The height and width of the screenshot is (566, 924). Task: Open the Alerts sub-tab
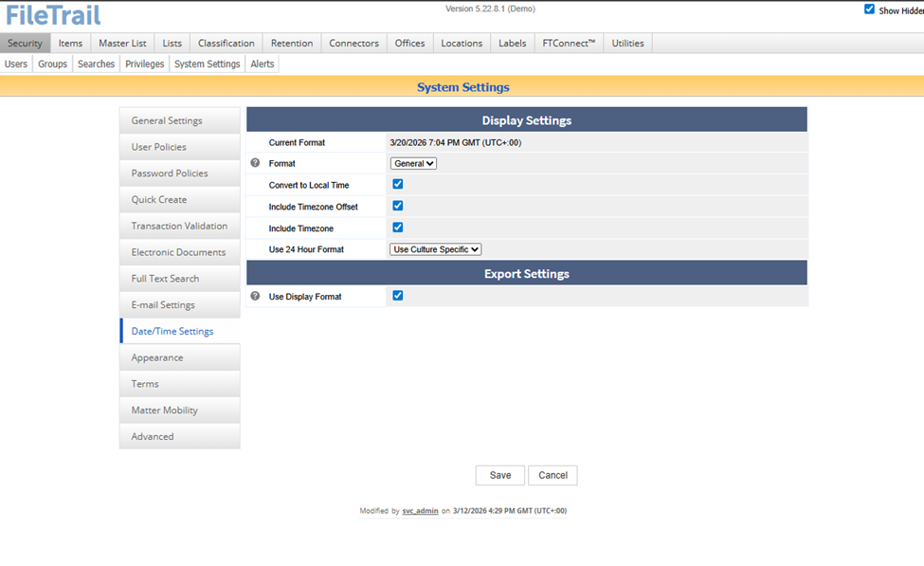tap(263, 64)
